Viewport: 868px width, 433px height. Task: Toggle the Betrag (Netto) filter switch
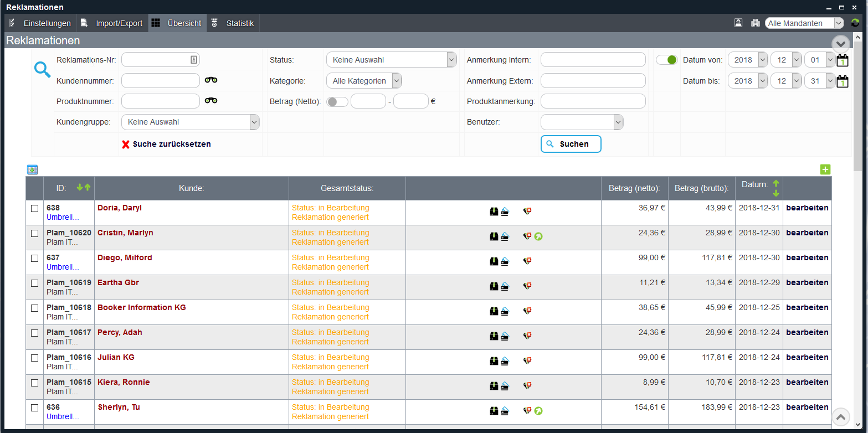[x=337, y=101]
